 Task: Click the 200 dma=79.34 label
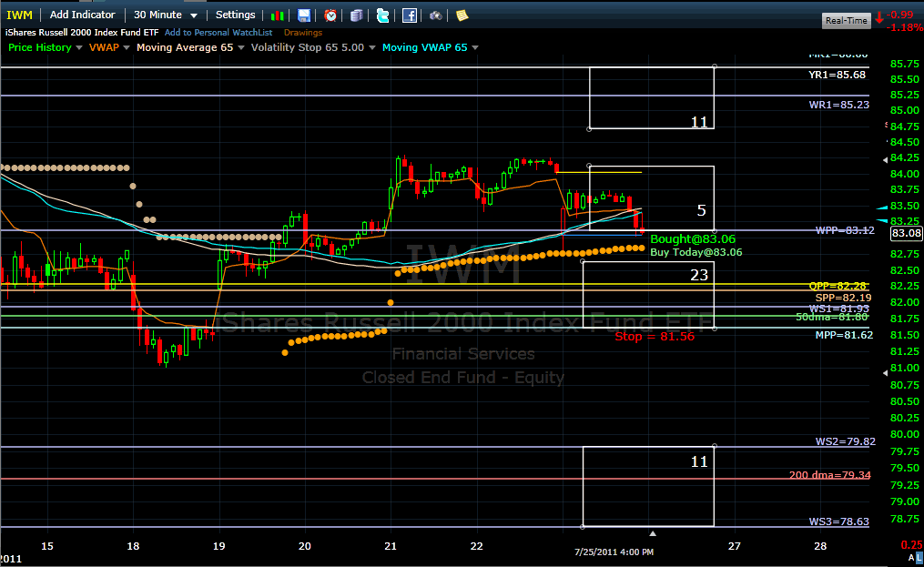(829, 475)
